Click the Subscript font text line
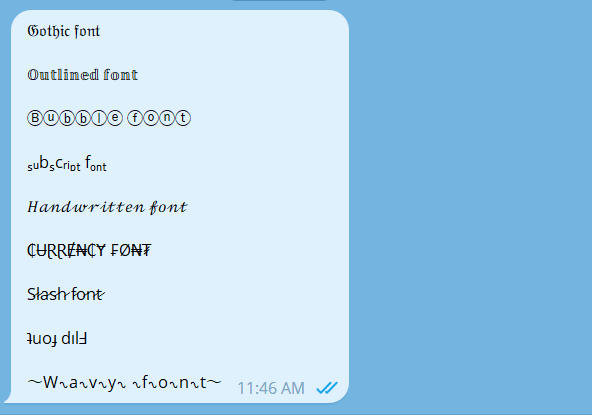 [x=67, y=164]
